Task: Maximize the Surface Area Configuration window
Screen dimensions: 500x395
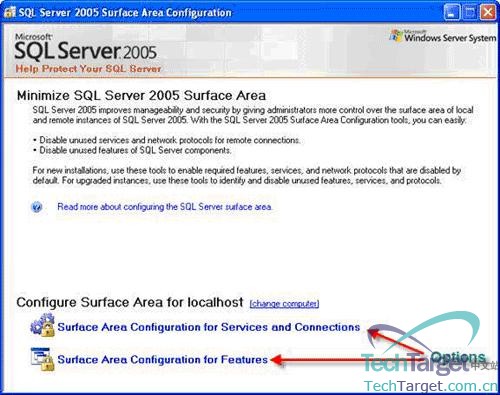Action: click(470, 13)
